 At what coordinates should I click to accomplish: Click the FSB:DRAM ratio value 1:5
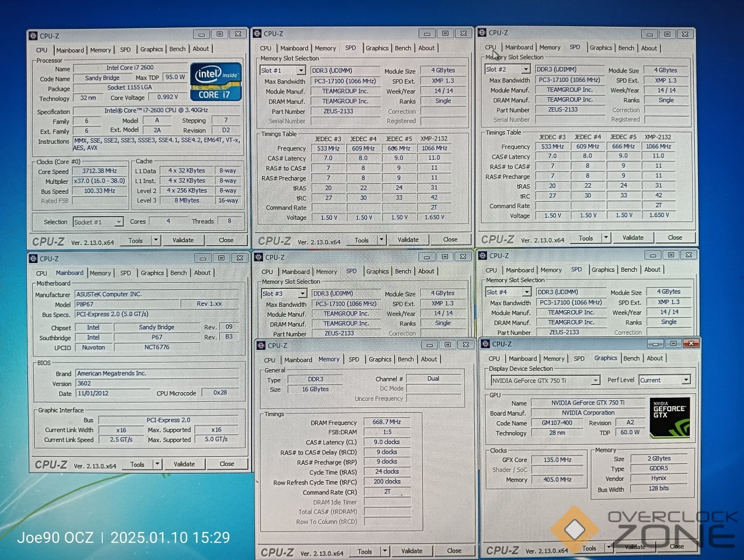click(x=387, y=432)
